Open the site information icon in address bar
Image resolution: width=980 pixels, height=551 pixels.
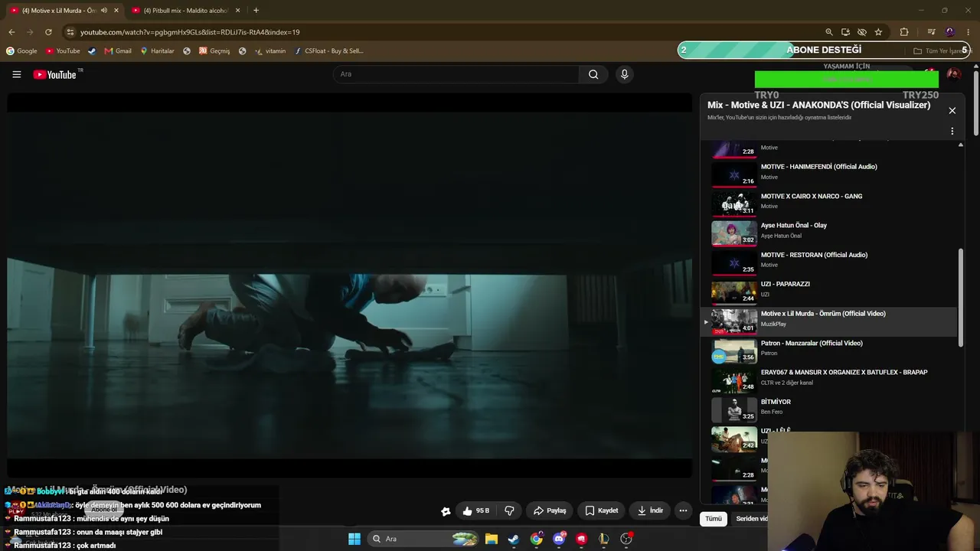click(x=70, y=32)
